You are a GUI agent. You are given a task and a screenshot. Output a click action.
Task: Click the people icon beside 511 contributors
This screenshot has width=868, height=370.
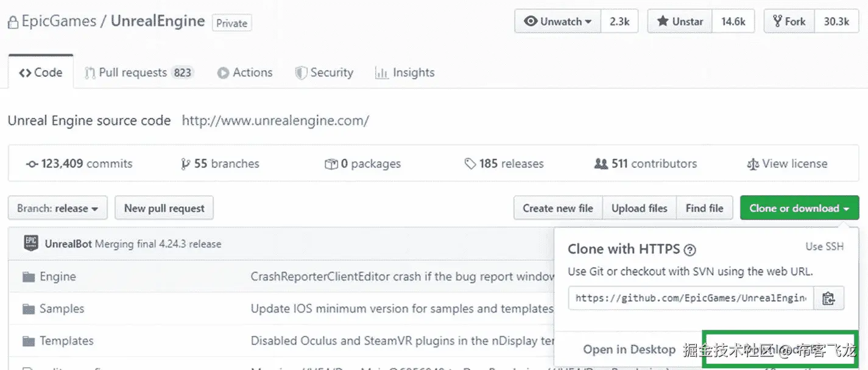click(601, 164)
